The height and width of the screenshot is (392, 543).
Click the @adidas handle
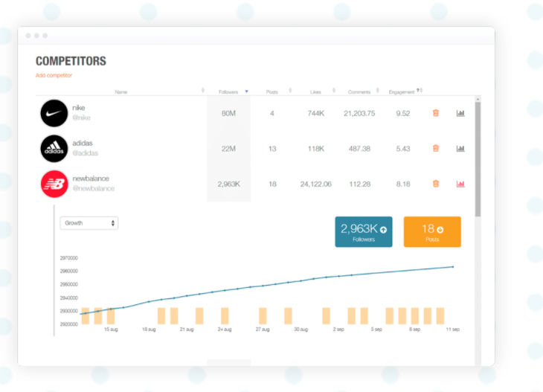(86, 153)
